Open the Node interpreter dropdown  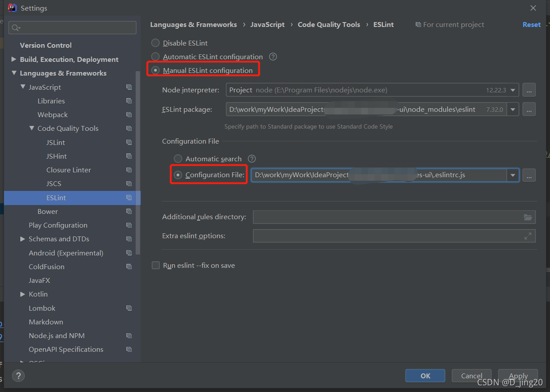coord(513,90)
